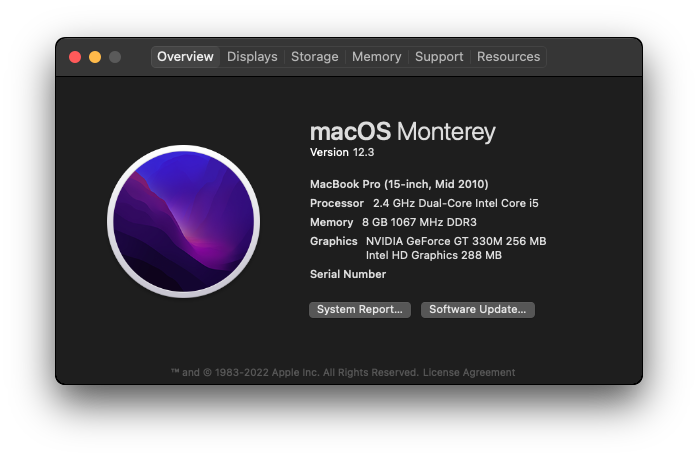Screen dimensions: 698x458
Task: Open the Storage tab
Action: (x=315, y=57)
